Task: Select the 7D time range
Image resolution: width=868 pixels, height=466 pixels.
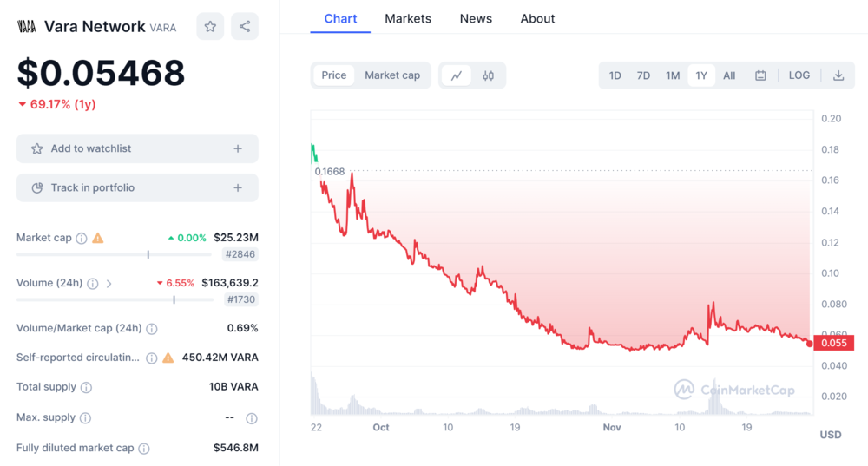Action: [643, 75]
